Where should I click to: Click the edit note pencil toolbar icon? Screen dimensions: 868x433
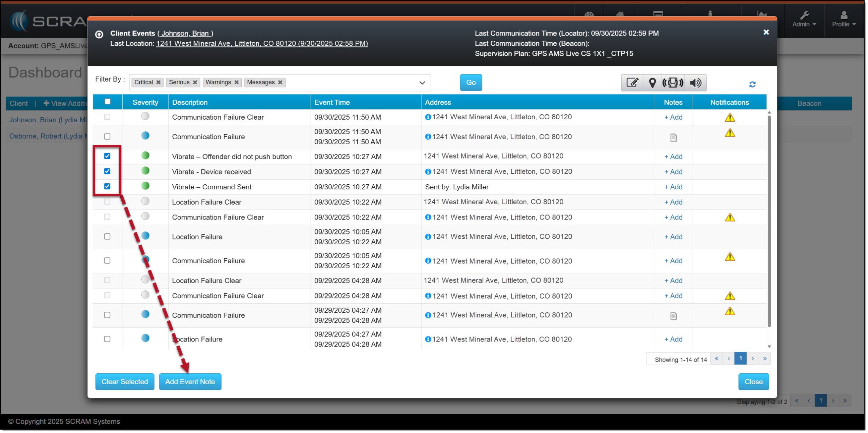coord(633,83)
